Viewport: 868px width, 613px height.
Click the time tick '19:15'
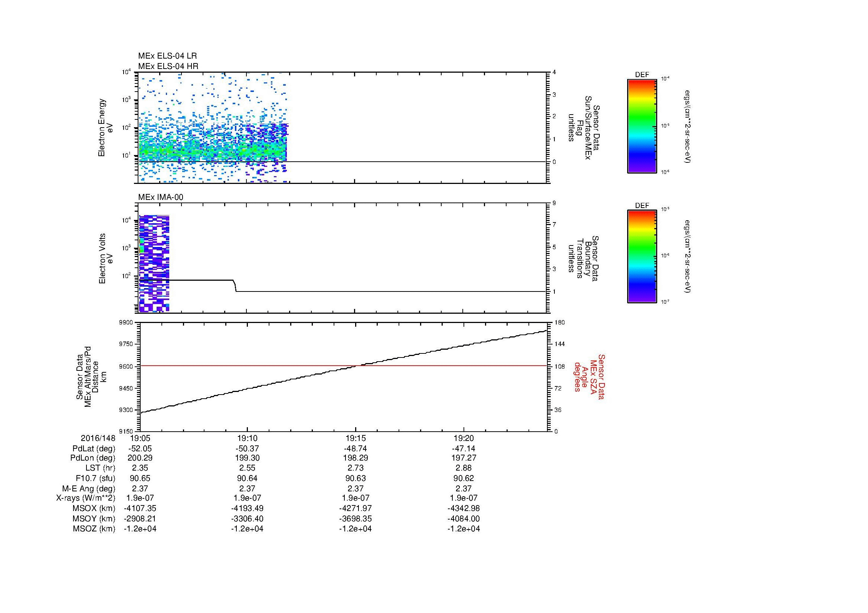click(x=356, y=438)
